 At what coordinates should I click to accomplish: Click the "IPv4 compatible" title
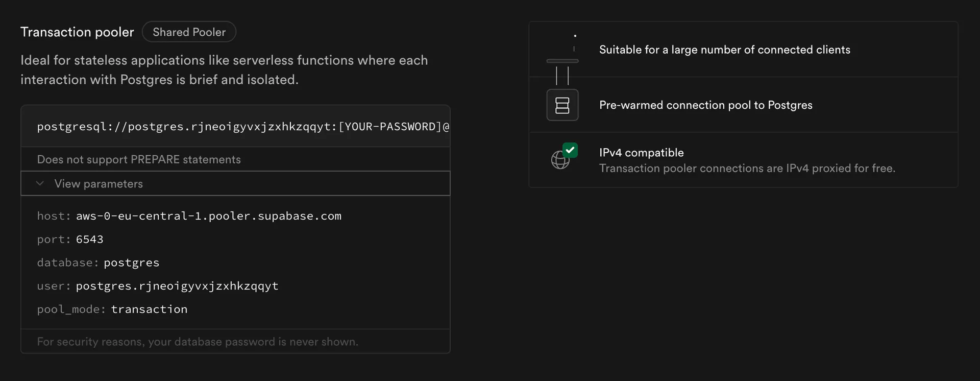tap(641, 153)
